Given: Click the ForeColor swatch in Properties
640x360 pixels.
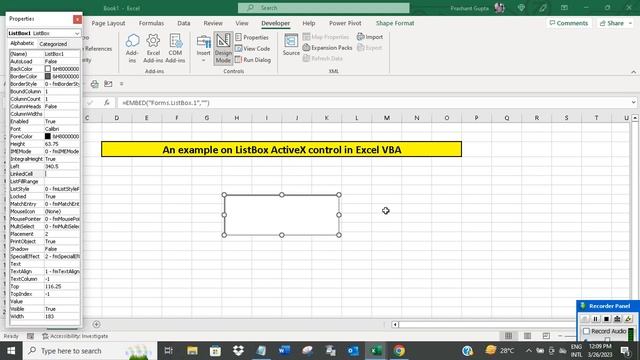Looking at the screenshot, I should coord(48,136).
